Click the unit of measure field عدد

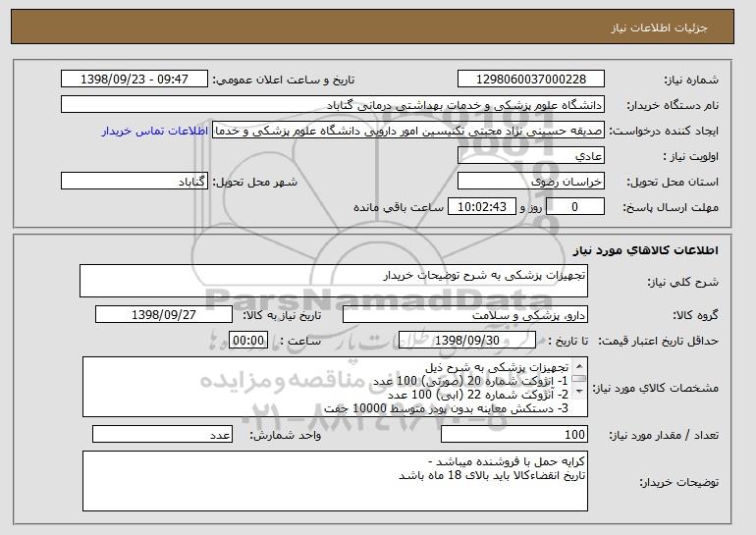pos(162,434)
